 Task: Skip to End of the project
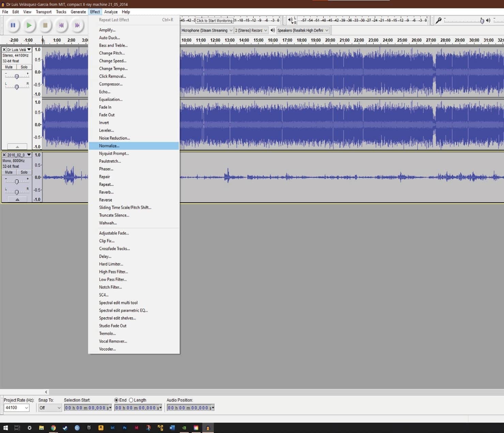77,25
